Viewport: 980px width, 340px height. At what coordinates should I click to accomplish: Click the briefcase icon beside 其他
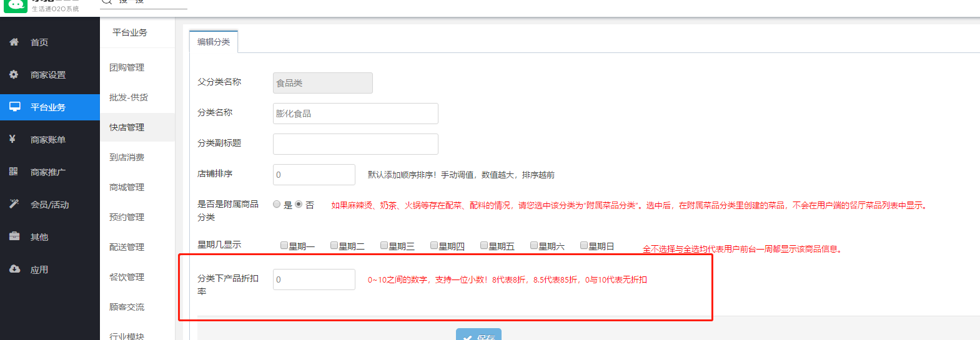click(x=14, y=236)
